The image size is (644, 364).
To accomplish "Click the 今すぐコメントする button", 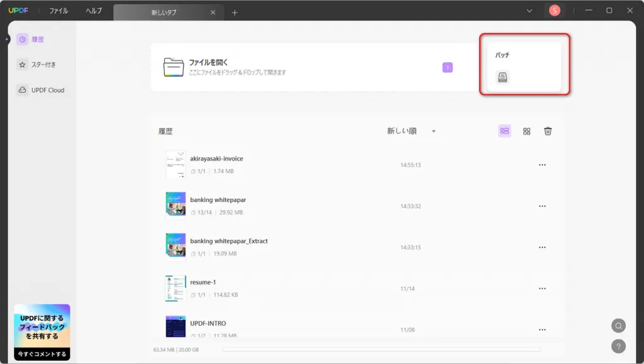I will pyautogui.click(x=42, y=354).
